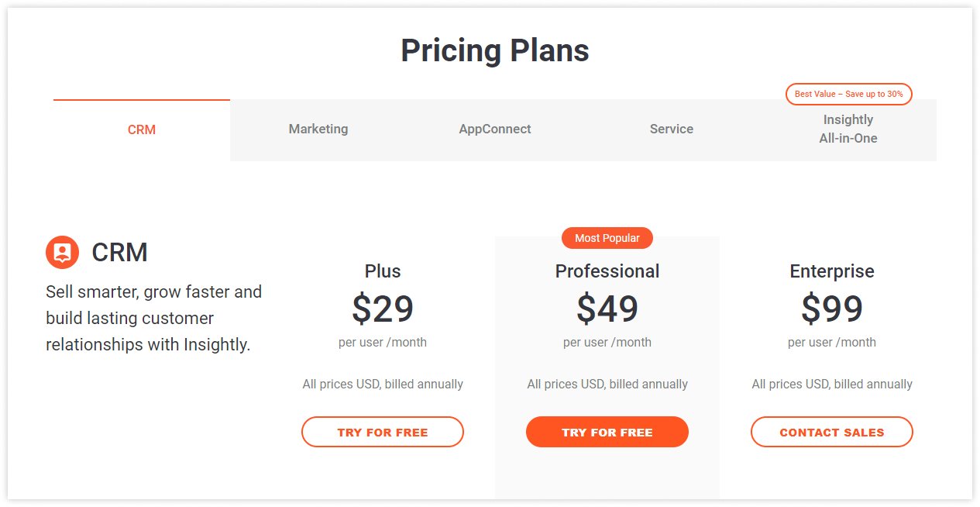Select the Plus plan title
This screenshot has height=507, width=980.
[x=382, y=271]
